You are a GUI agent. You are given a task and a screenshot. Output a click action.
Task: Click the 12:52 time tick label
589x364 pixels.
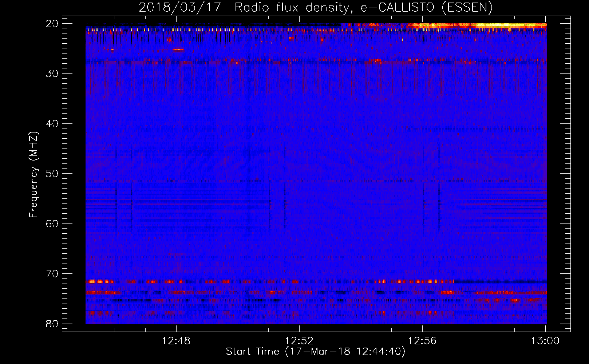click(x=299, y=341)
